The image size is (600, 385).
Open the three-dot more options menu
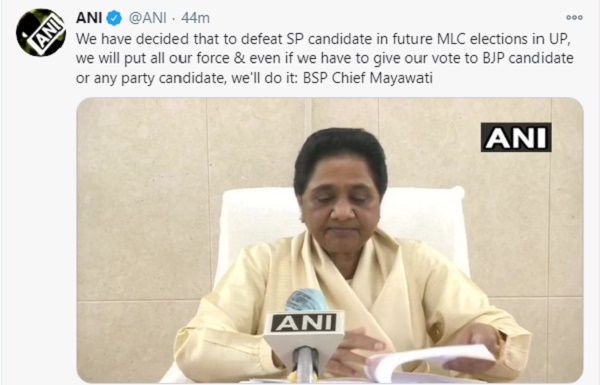(574, 18)
